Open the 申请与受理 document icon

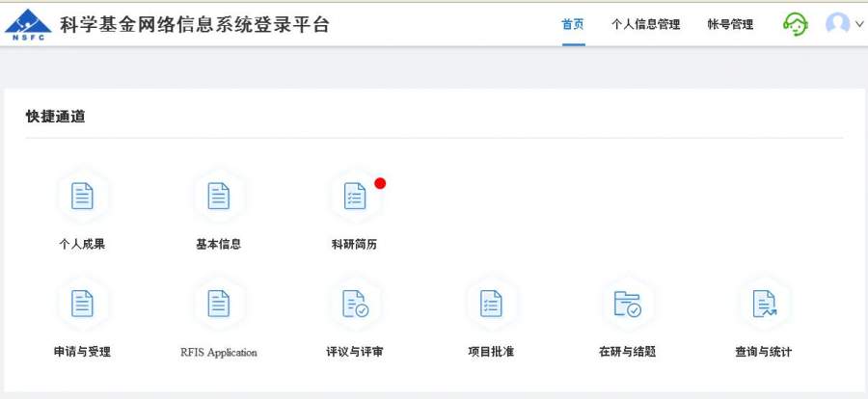tap(83, 304)
